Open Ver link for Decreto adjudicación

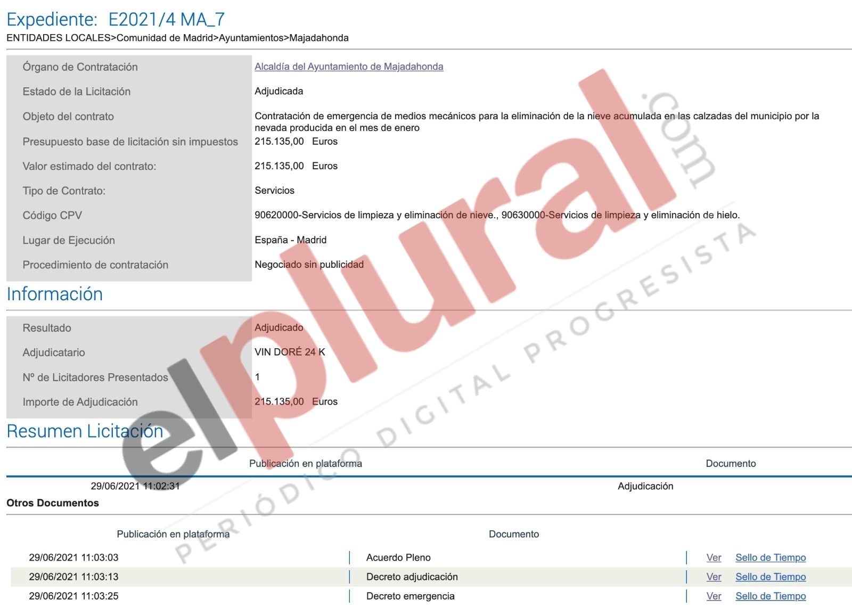[714, 577]
